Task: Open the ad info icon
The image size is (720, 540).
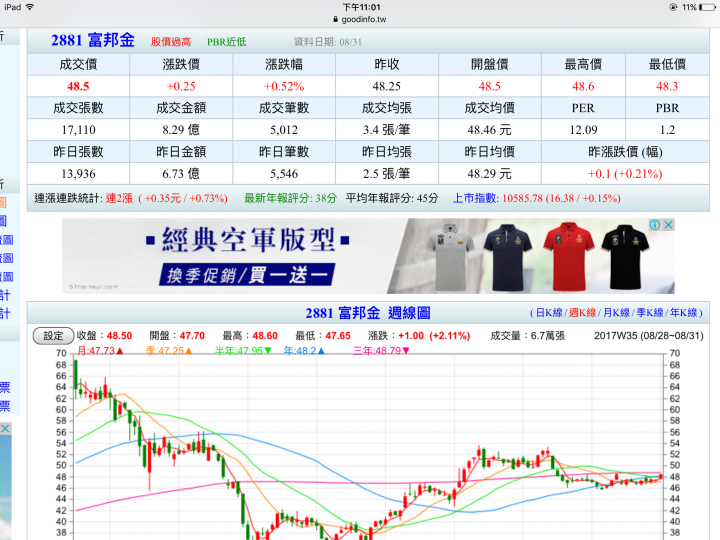Action: [x=655, y=225]
